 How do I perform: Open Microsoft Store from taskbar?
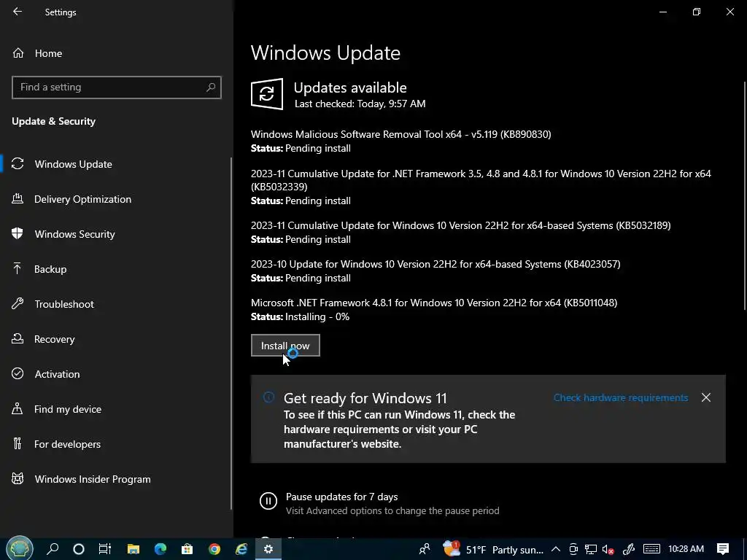187,549
